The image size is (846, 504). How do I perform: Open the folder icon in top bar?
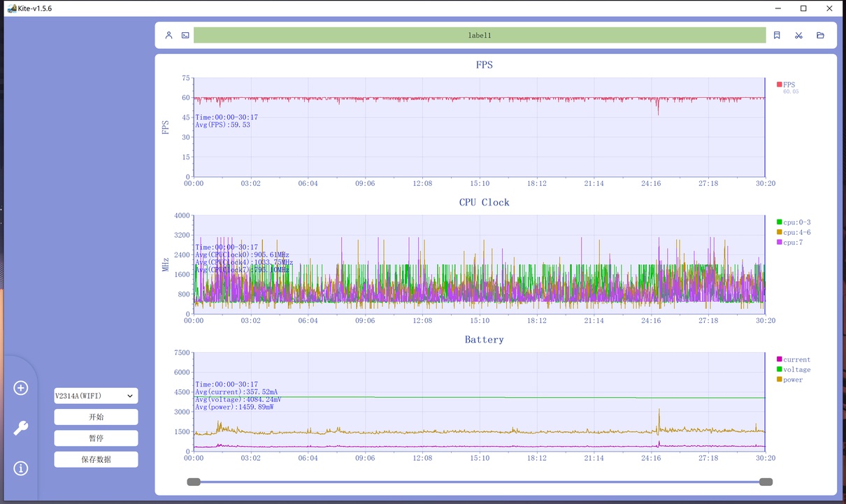click(x=821, y=35)
